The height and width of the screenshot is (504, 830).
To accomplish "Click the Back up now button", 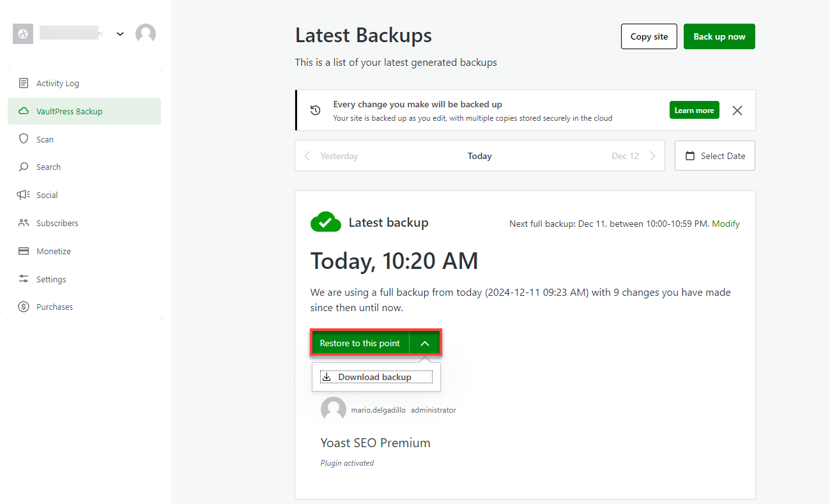I will pos(719,36).
